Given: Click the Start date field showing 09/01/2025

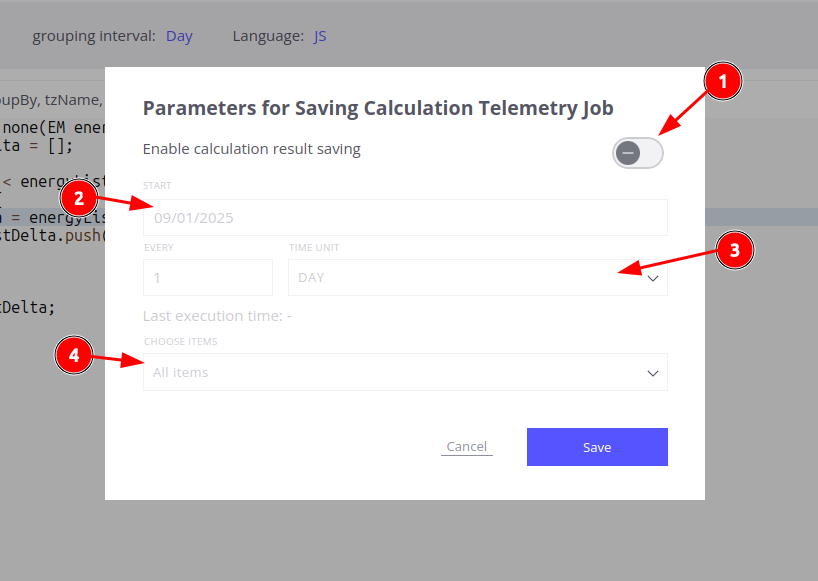Looking at the screenshot, I should coord(405,217).
